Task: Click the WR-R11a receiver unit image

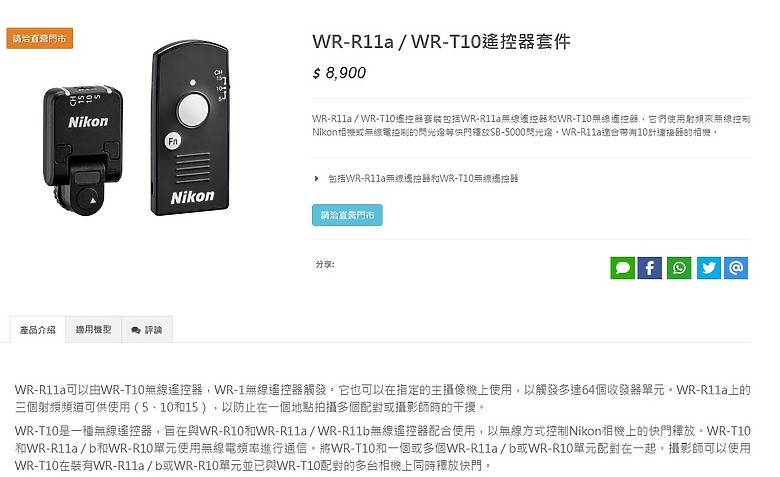Action: [x=82, y=151]
